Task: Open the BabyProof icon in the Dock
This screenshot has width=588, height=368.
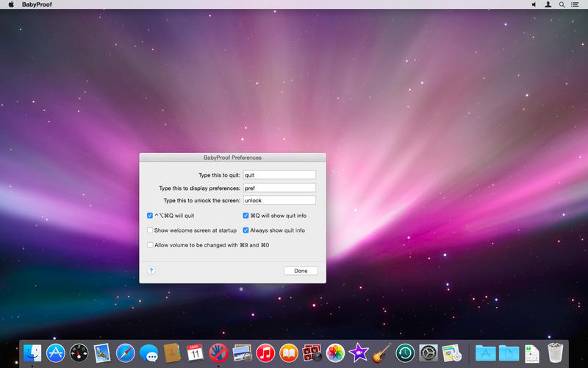Action: (218, 353)
